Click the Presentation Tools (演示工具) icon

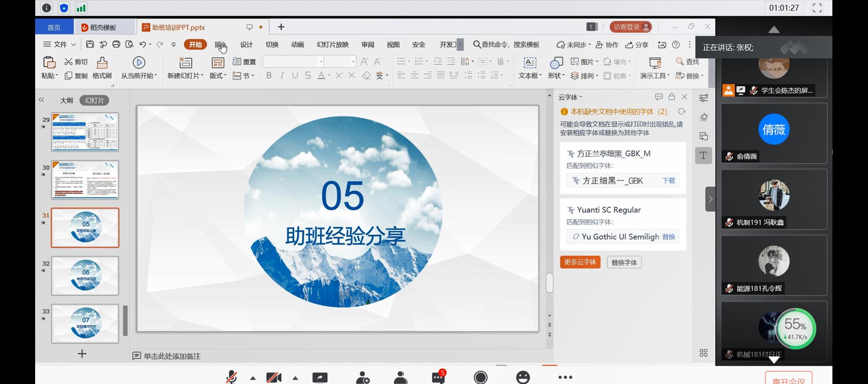coord(655,62)
